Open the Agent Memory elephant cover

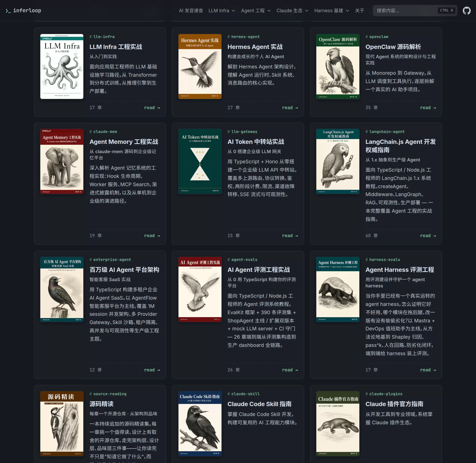pos(62,161)
